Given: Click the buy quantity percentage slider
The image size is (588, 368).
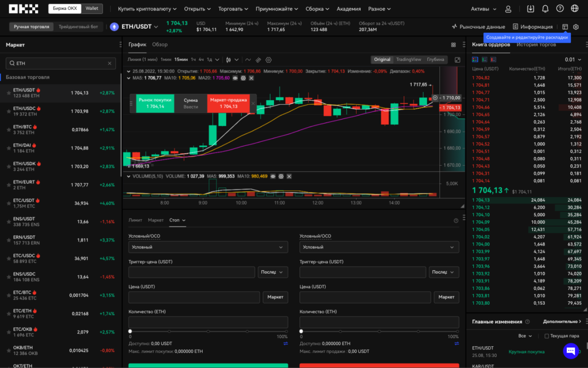Looking at the screenshot, I should click(x=208, y=331).
